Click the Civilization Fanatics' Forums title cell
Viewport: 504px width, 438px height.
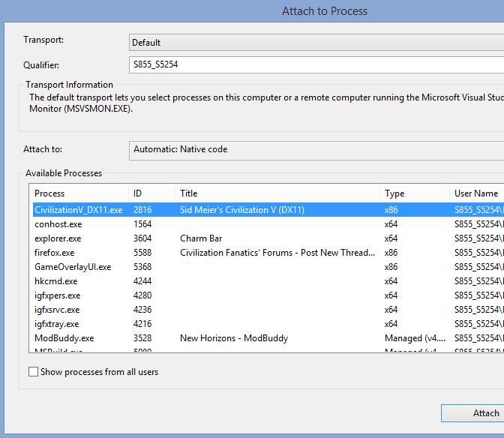[277, 253]
